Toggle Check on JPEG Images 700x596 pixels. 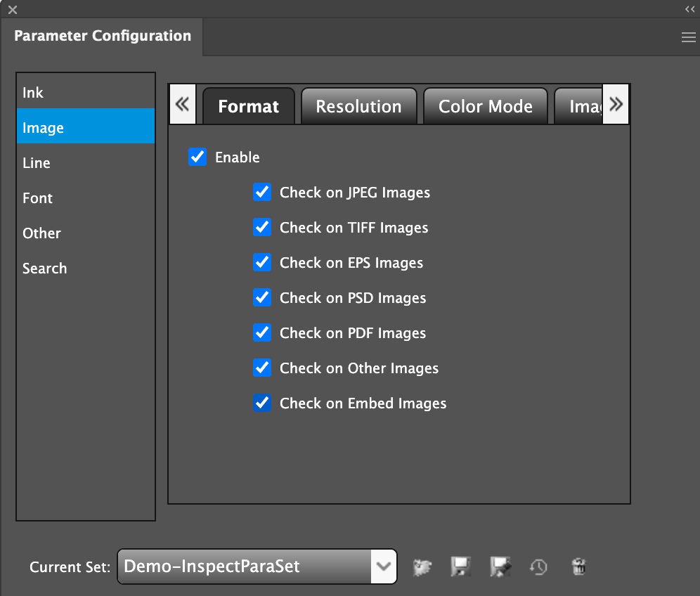tap(262, 192)
